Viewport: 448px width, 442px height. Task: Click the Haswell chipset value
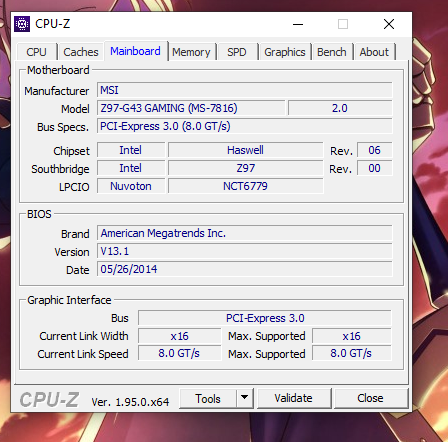click(246, 150)
